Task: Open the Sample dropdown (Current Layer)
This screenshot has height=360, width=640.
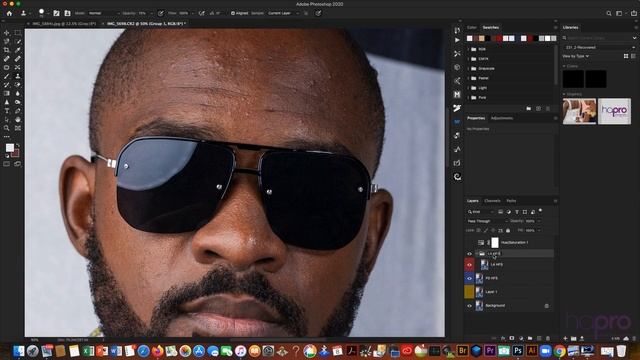Action: point(284,13)
